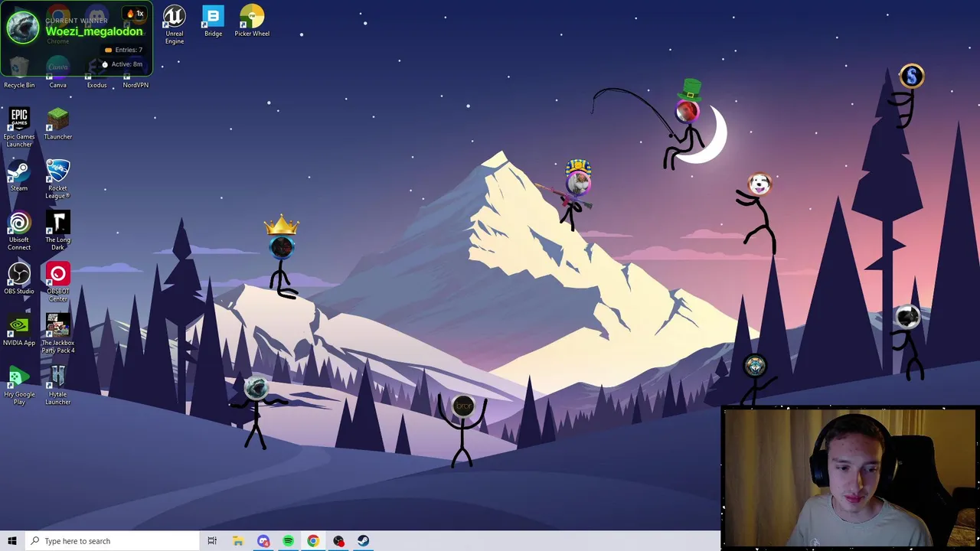
Task: Open File Explorer from the taskbar
Action: click(x=238, y=541)
